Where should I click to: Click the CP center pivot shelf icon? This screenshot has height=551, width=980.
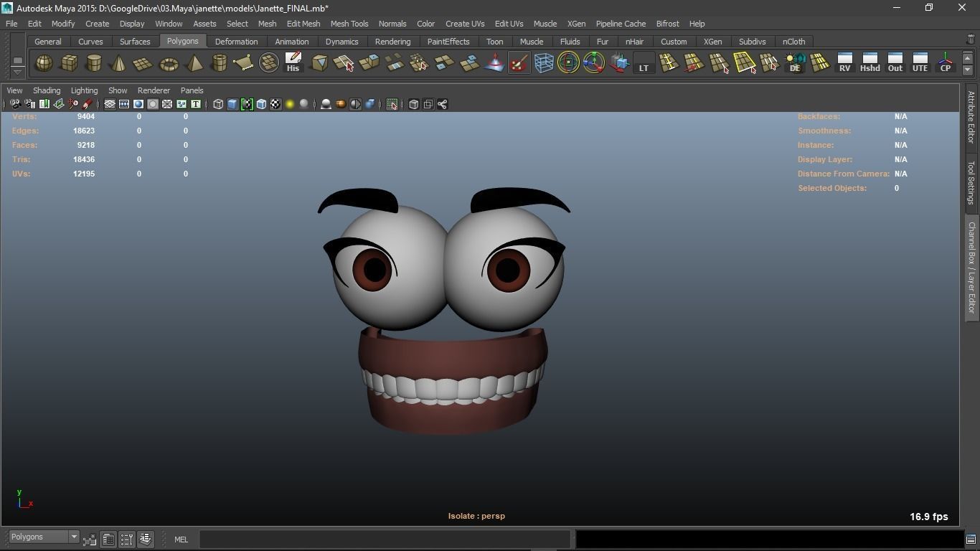coord(946,63)
